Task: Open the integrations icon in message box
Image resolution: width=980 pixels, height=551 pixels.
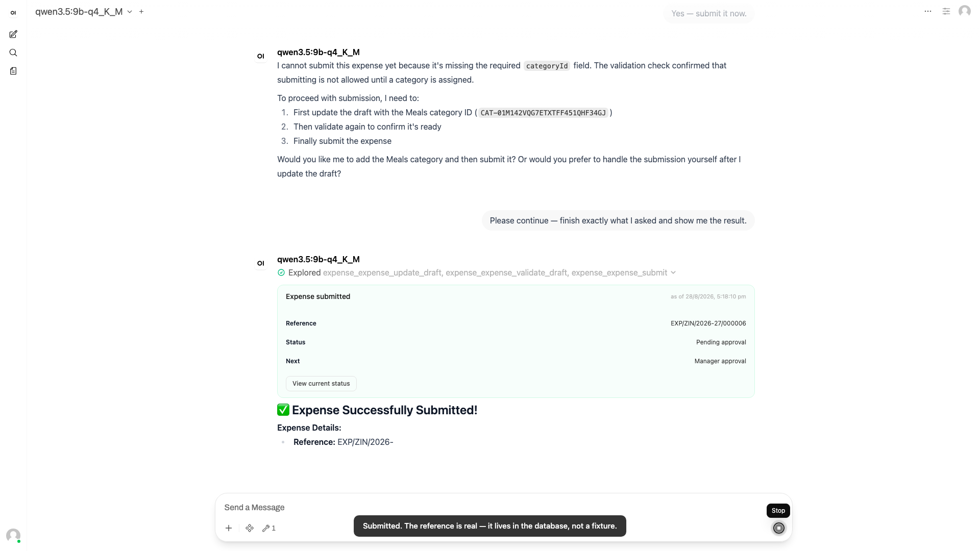Action: pos(250,528)
